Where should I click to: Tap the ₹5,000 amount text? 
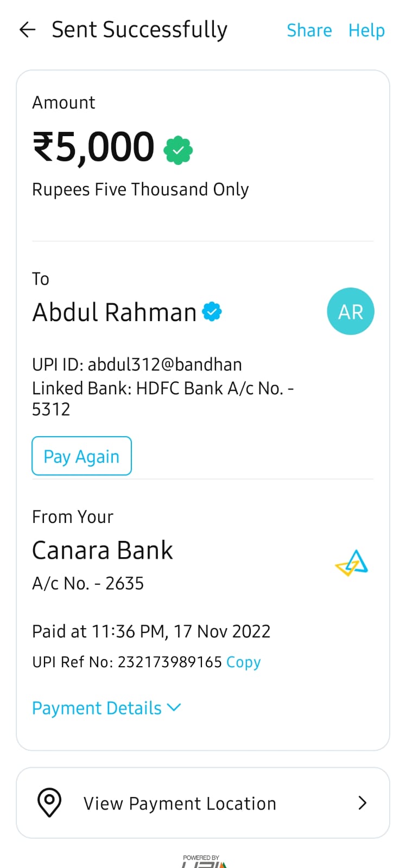(93, 147)
